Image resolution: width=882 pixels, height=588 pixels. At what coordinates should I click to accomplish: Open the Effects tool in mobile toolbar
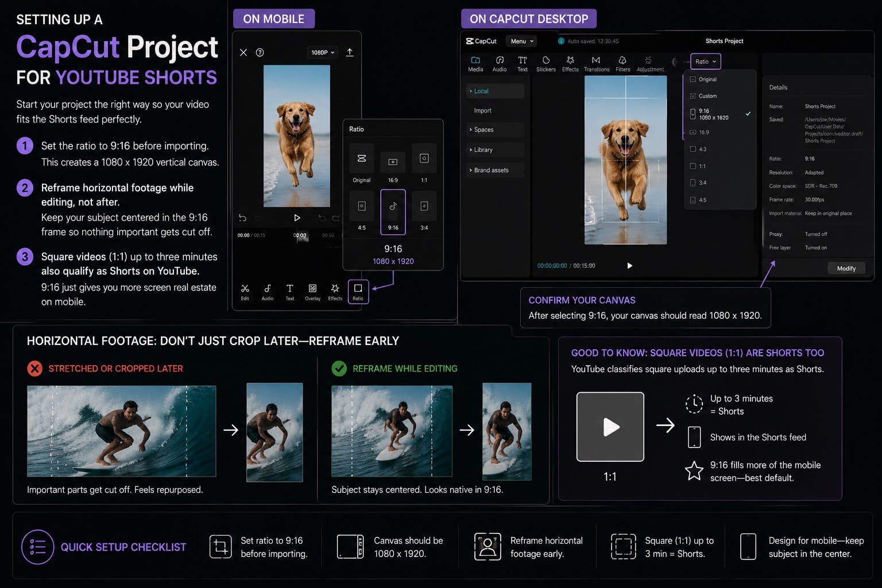335,292
